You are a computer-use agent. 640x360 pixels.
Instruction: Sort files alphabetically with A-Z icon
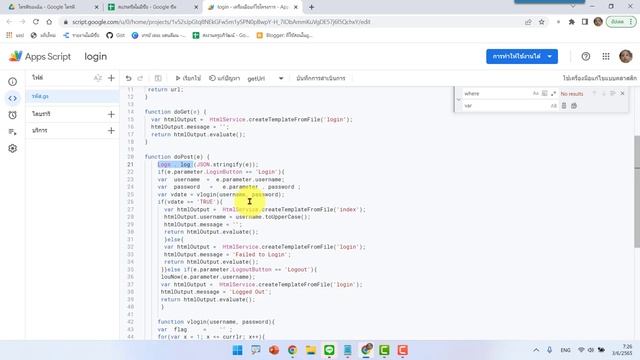98,78
